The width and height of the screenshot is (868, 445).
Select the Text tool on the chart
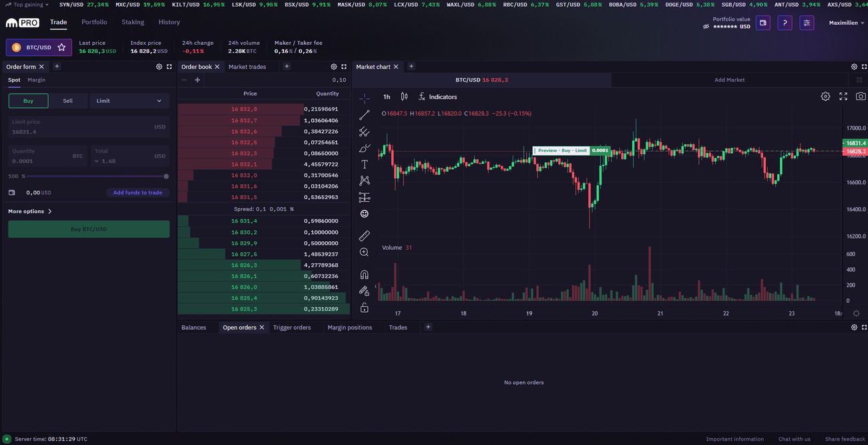[x=364, y=164]
